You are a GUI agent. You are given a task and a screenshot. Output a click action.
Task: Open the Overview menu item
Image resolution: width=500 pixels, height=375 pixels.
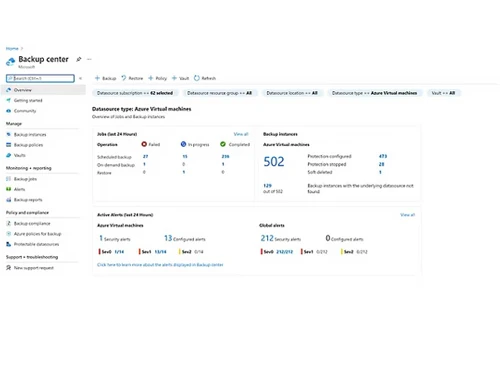(43, 90)
